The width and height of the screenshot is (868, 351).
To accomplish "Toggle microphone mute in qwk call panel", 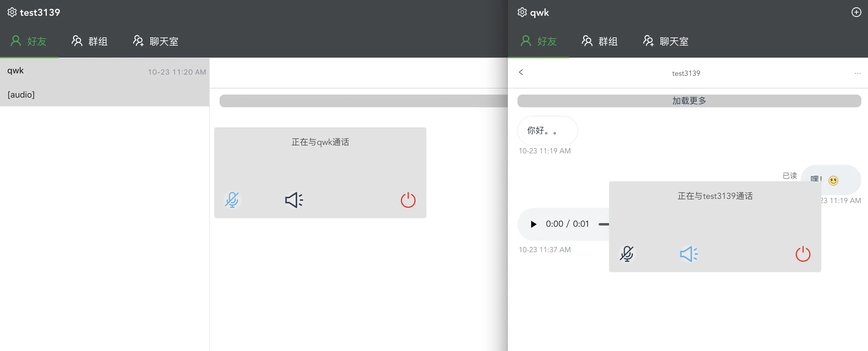I will click(x=232, y=200).
